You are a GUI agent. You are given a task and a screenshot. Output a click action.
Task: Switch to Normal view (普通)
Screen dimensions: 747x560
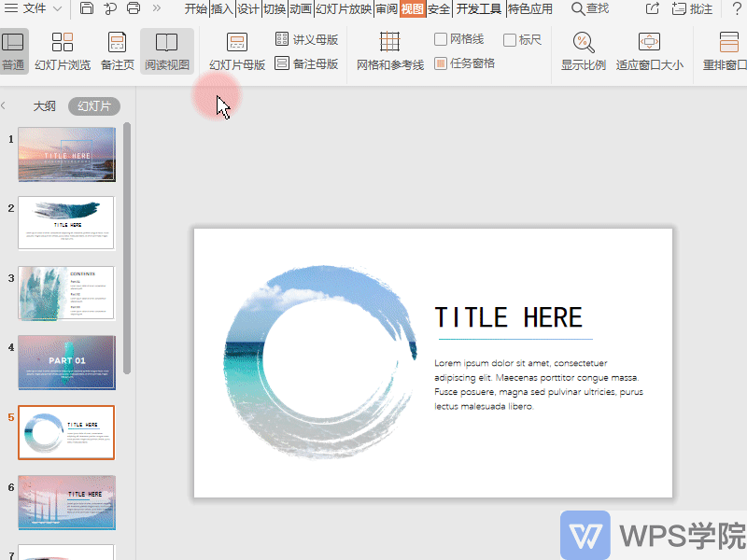coord(13,51)
